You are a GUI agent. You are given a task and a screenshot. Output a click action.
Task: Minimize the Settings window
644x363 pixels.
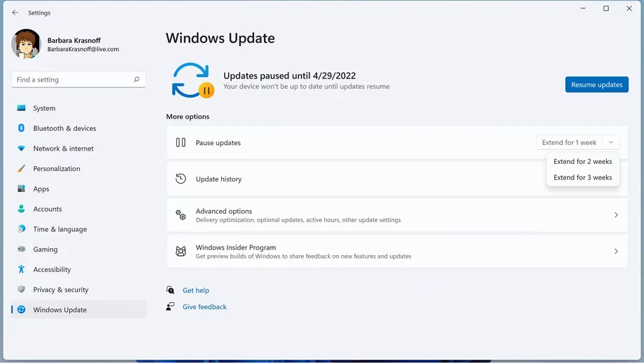(583, 8)
